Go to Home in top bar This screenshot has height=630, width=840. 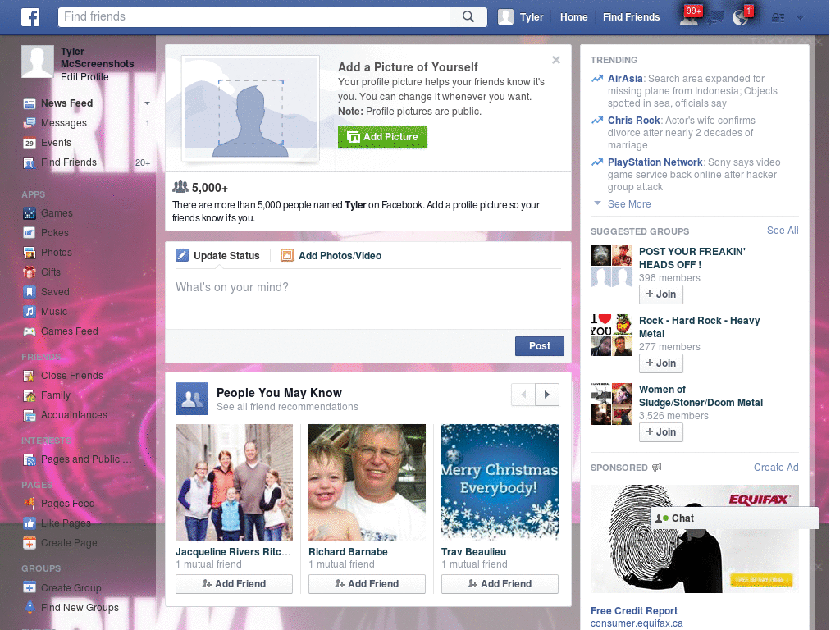coord(573,17)
